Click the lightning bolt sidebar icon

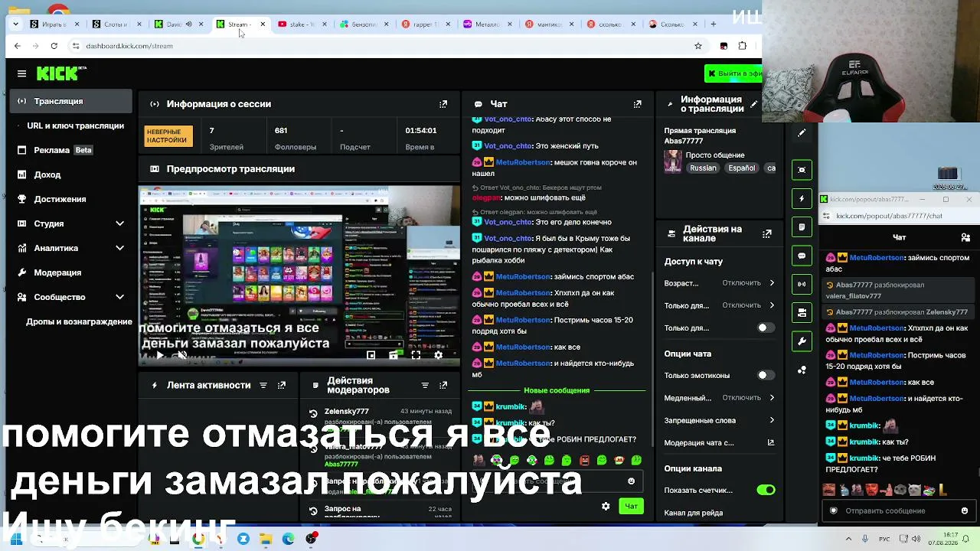[x=802, y=198]
